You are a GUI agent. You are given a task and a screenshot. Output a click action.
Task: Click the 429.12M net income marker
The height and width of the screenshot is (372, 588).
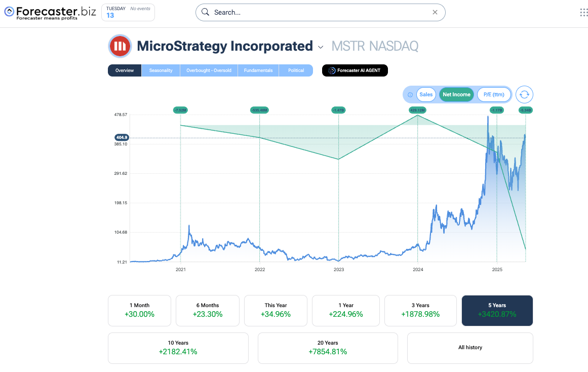point(417,110)
